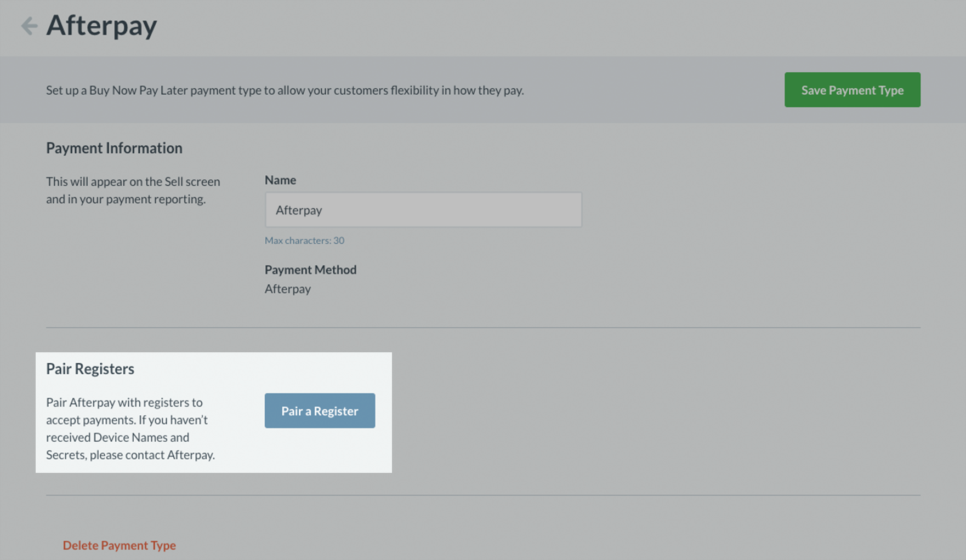Click the Save Payment Type button
Viewport: 966px width, 560px height.
click(x=852, y=90)
